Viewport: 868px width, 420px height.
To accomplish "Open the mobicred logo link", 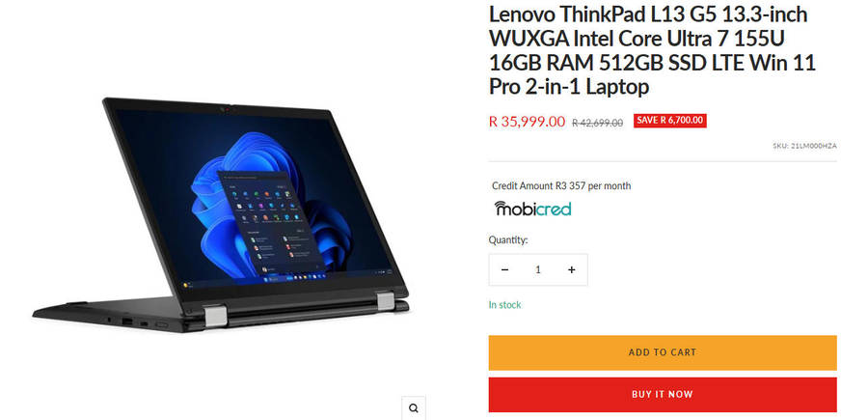I will 532,209.
